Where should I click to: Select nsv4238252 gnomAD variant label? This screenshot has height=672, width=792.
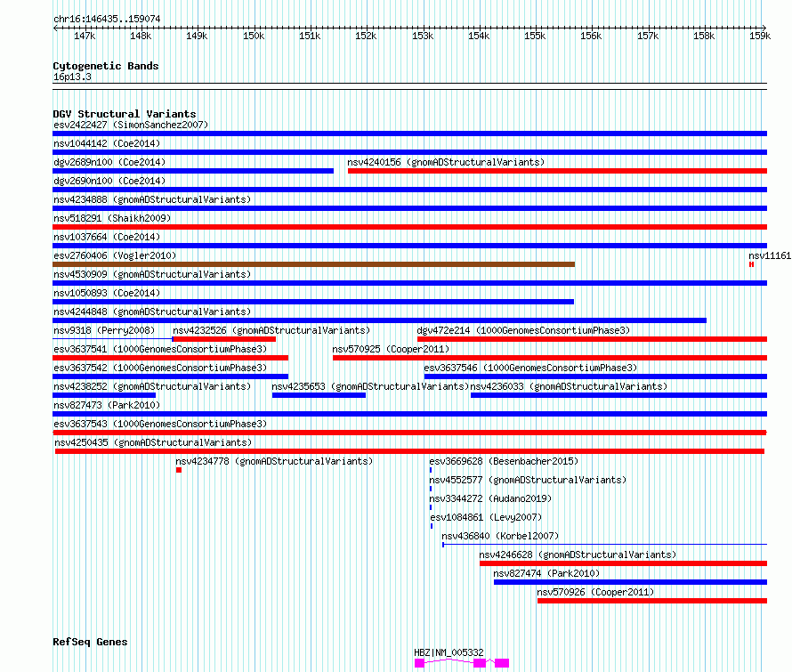coord(152,386)
